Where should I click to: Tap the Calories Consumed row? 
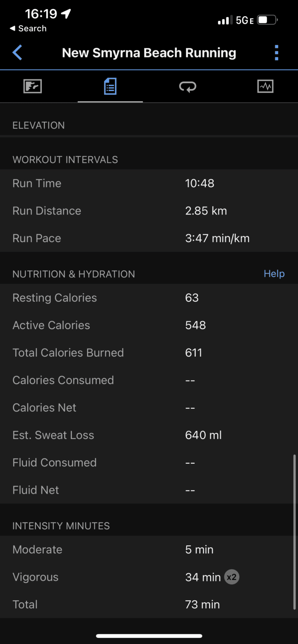(149, 380)
